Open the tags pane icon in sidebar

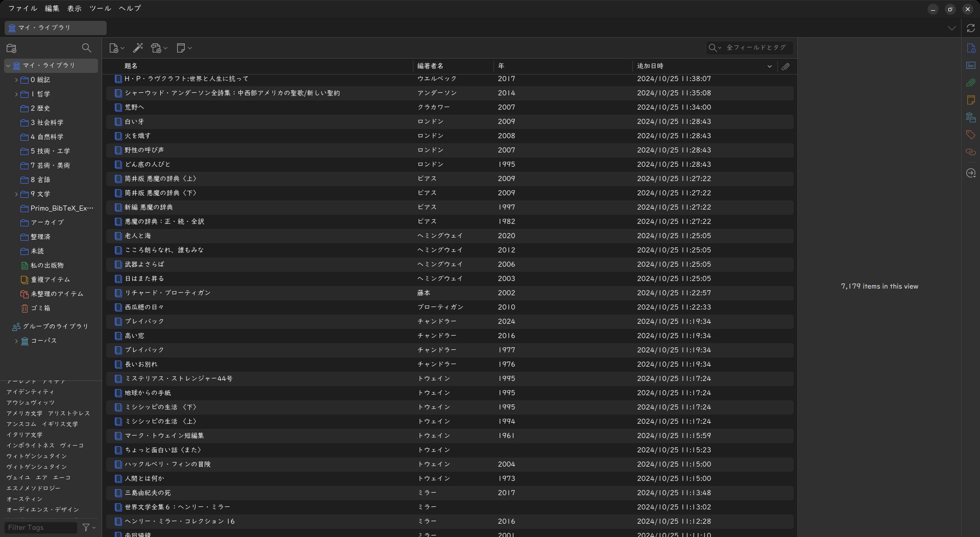pyautogui.click(x=970, y=135)
